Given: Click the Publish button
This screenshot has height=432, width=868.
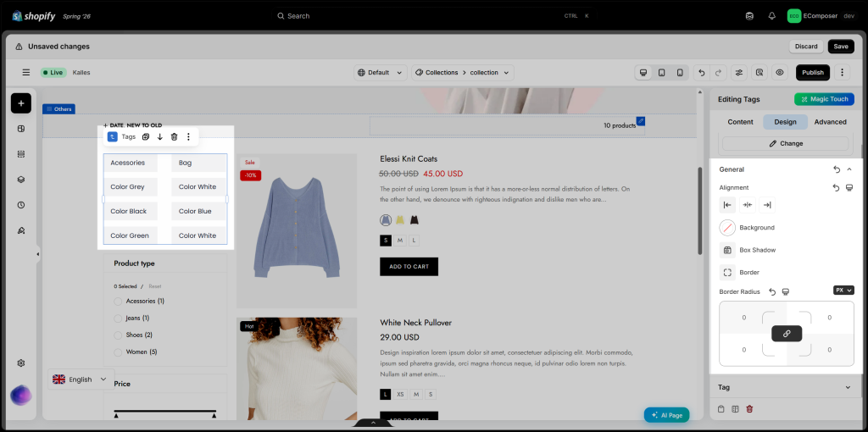Looking at the screenshot, I should [813, 73].
